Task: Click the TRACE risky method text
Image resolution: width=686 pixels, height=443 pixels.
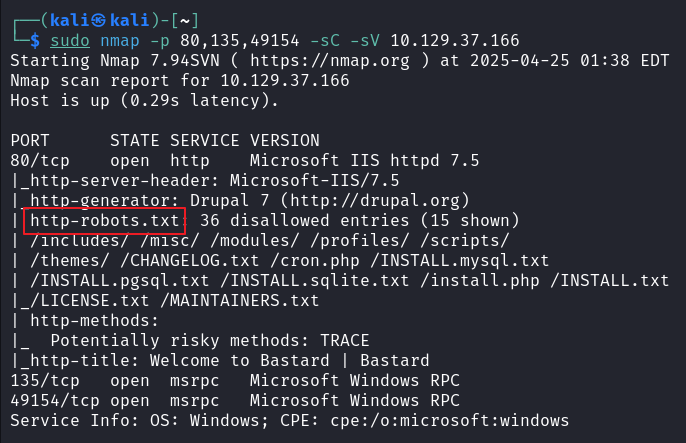Action: [345, 340]
